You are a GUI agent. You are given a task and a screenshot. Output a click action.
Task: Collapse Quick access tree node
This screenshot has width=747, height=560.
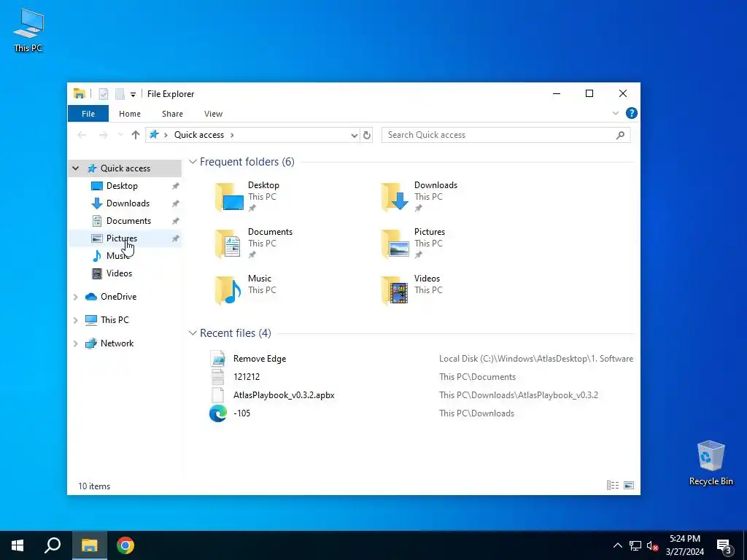click(x=76, y=168)
